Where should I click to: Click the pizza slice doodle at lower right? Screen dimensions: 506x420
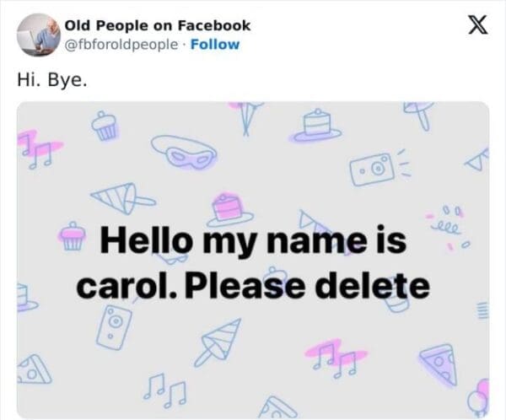438,359
